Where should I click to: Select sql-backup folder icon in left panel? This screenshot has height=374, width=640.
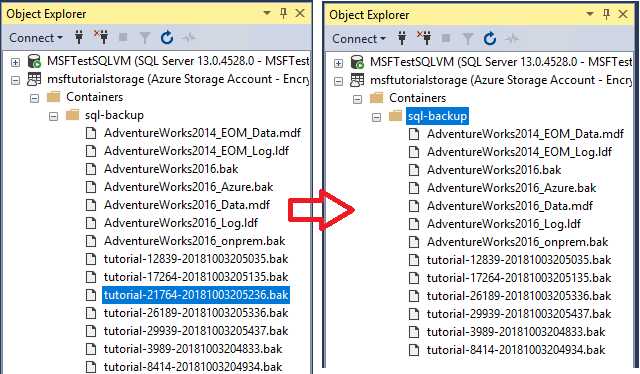coord(72,115)
